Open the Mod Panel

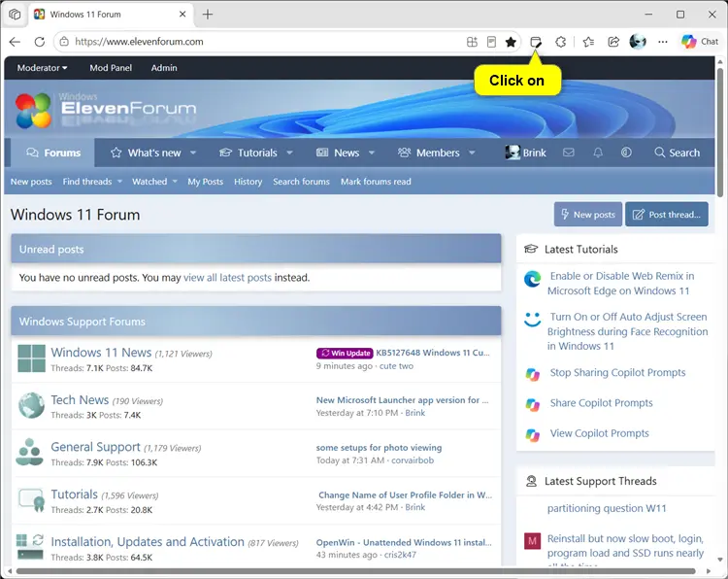click(x=111, y=68)
